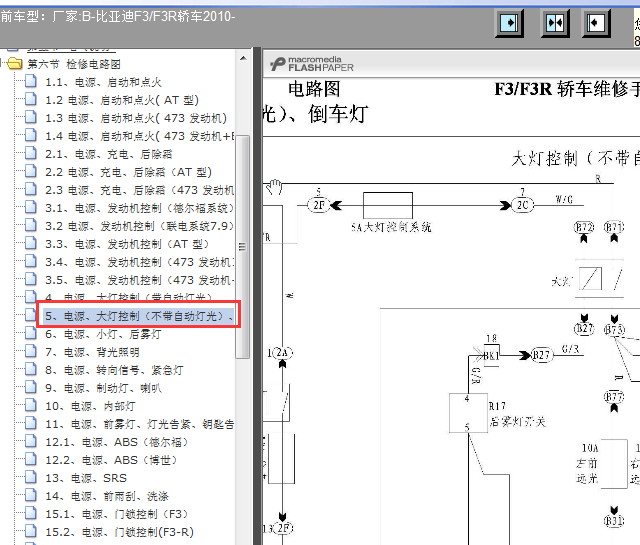Open 10、电源、内部灯

click(x=90, y=406)
